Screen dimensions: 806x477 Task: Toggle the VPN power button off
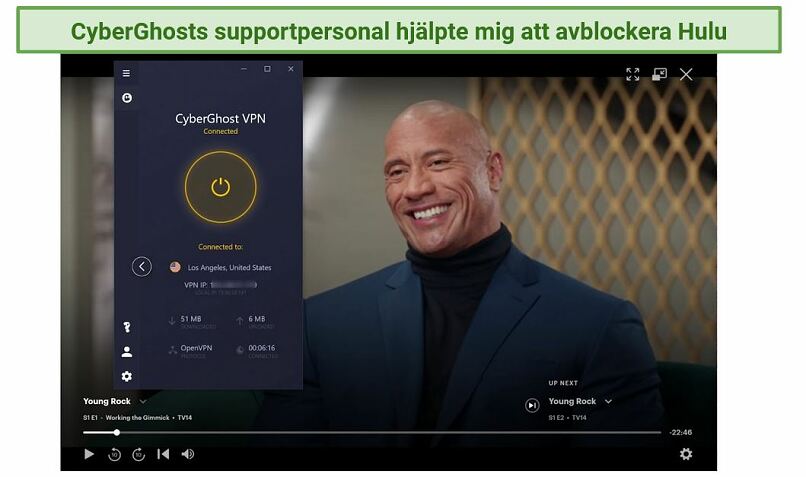tap(221, 187)
